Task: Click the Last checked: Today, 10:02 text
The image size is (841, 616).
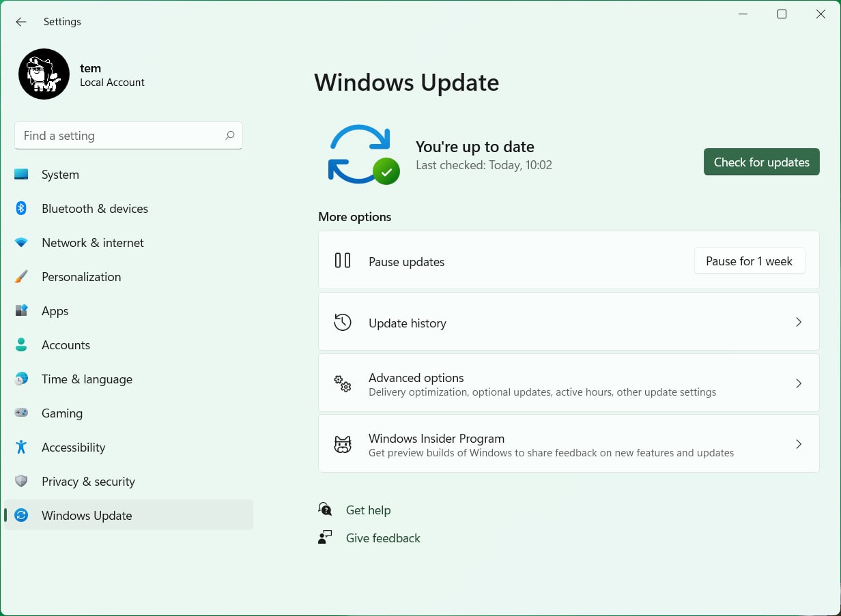Action: [484, 165]
